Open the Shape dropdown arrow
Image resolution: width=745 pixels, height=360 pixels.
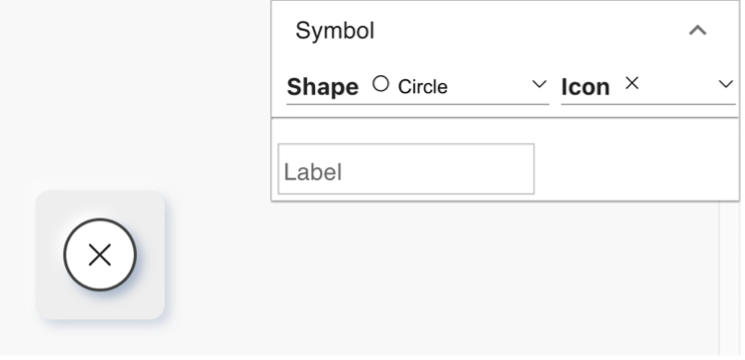click(539, 85)
